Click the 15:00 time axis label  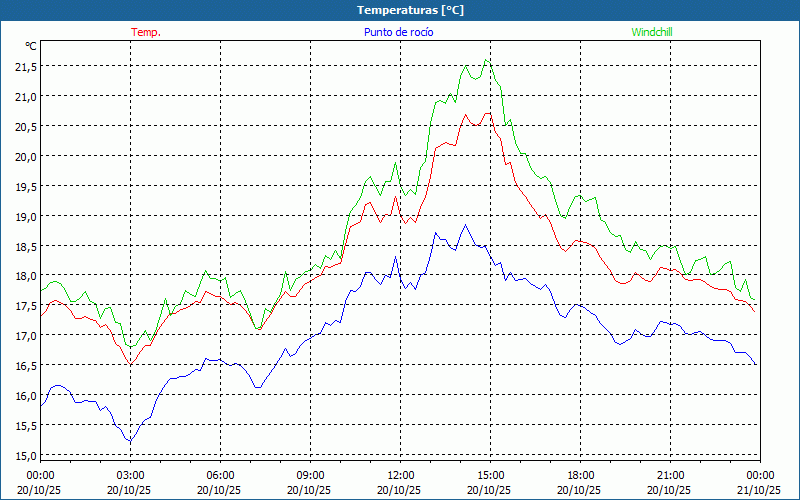[490, 475]
